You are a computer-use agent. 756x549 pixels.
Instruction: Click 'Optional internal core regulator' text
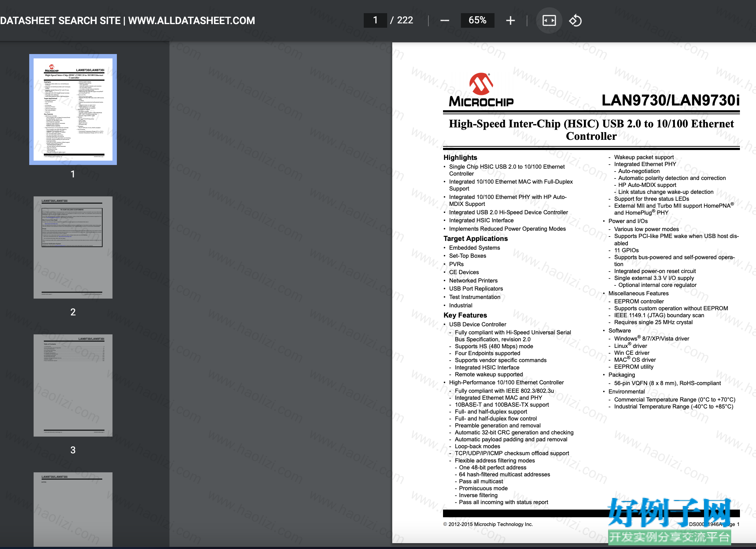[657, 285]
